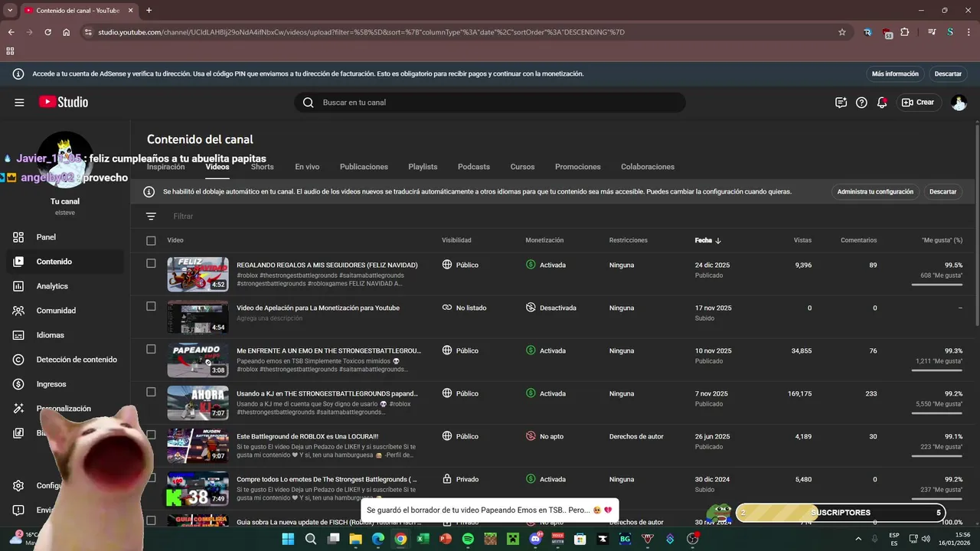Select all videos with the header checkbox
This screenshot has width=980, height=551.
click(x=151, y=240)
